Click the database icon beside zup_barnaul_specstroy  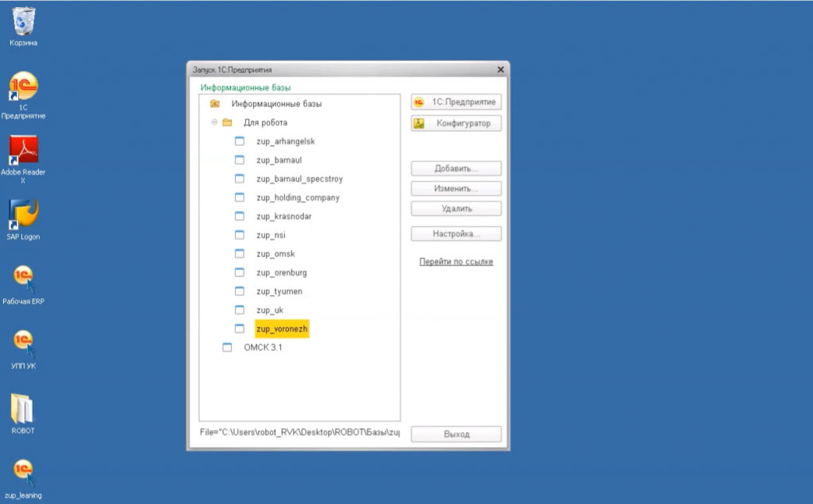tap(240, 179)
